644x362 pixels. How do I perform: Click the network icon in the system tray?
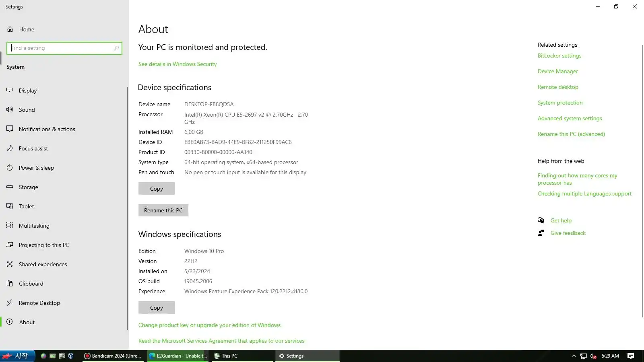583,356
